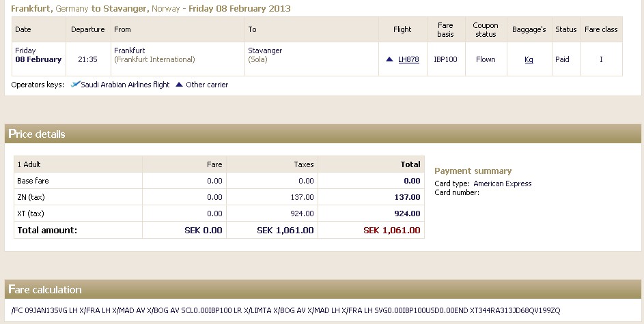644x324 pixels.
Task: Click the IBP100 fare basis value
Action: point(445,59)
